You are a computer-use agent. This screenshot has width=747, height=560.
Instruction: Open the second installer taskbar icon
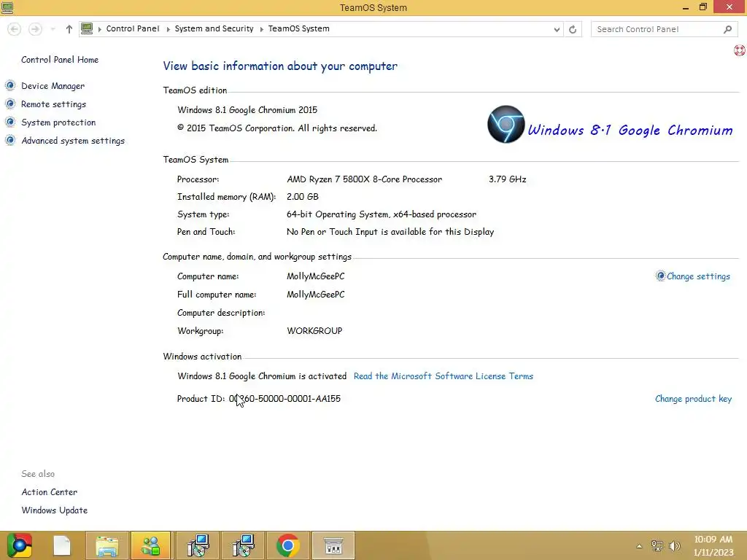pyautogui.click(x=243, y=545)
